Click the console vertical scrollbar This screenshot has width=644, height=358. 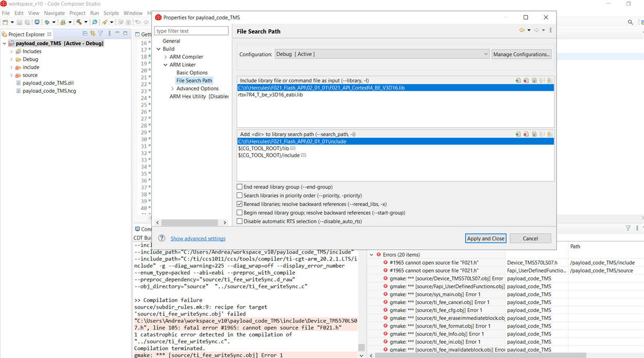coord(361,348)
